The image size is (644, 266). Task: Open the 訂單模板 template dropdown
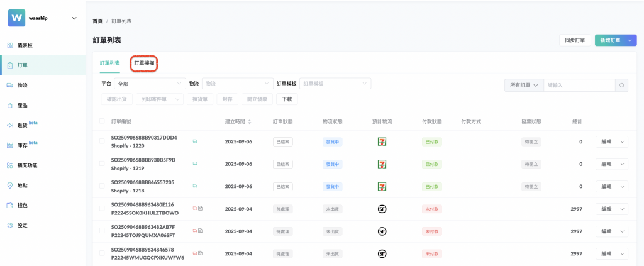click(x=336, y=84)
